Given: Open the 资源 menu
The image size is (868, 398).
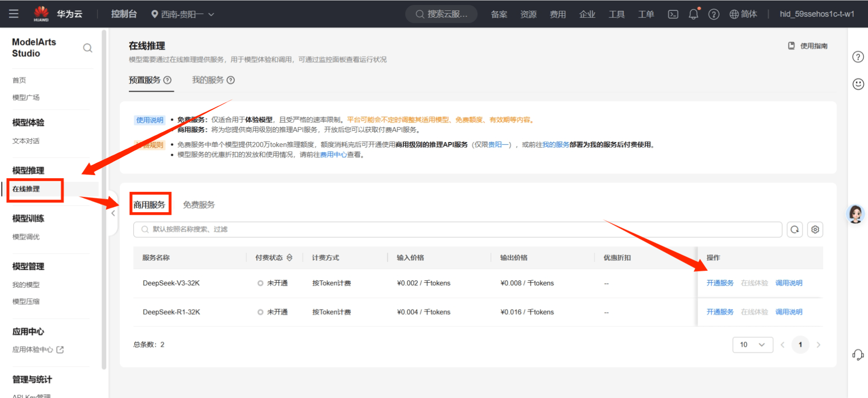Looking at the screenshot, I should (528, 14).
